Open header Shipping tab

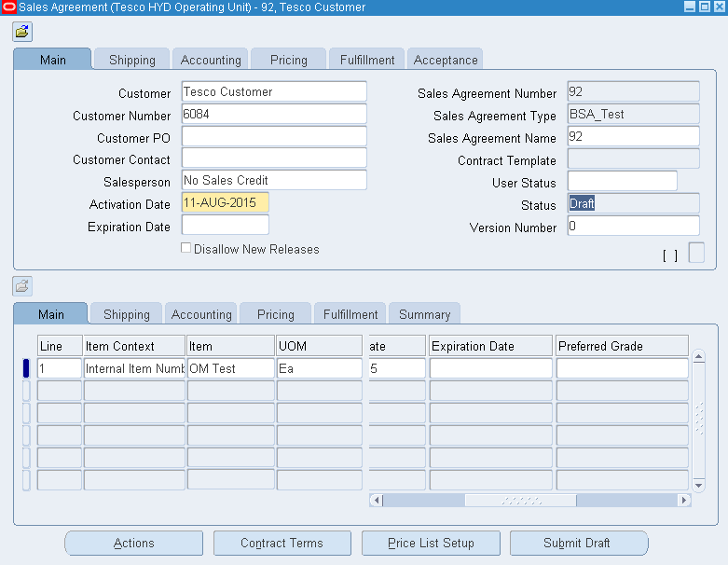pos(131,60)
